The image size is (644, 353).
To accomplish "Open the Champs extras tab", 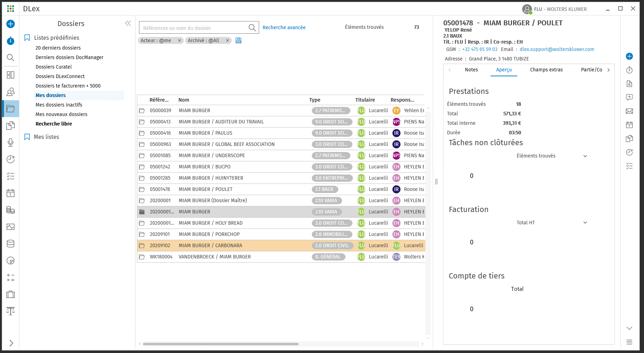I will 546,70.
